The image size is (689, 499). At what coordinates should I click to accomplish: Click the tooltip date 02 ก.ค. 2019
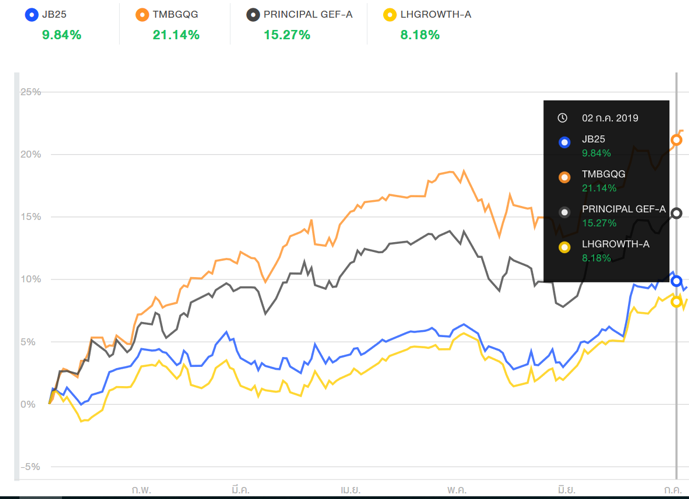pos(610,118)
